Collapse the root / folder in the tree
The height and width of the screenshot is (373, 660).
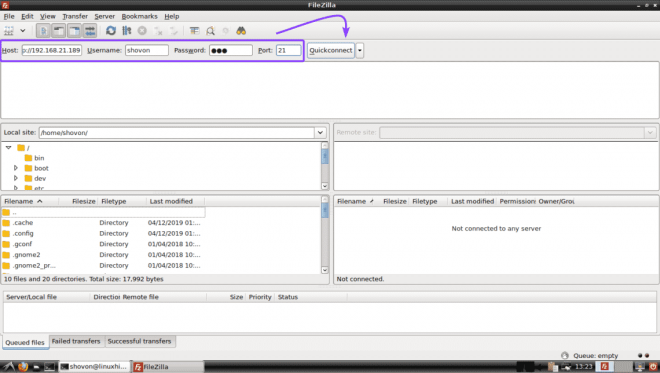8,148
